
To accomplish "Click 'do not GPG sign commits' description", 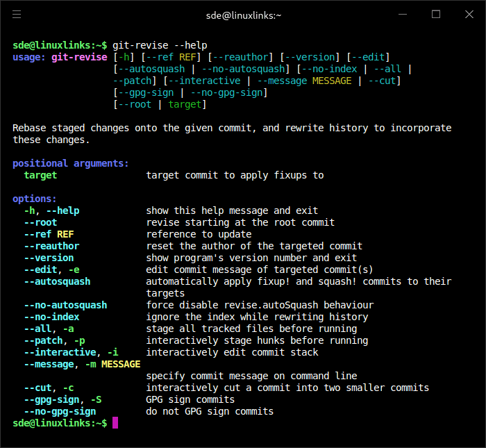I will 210,412.
